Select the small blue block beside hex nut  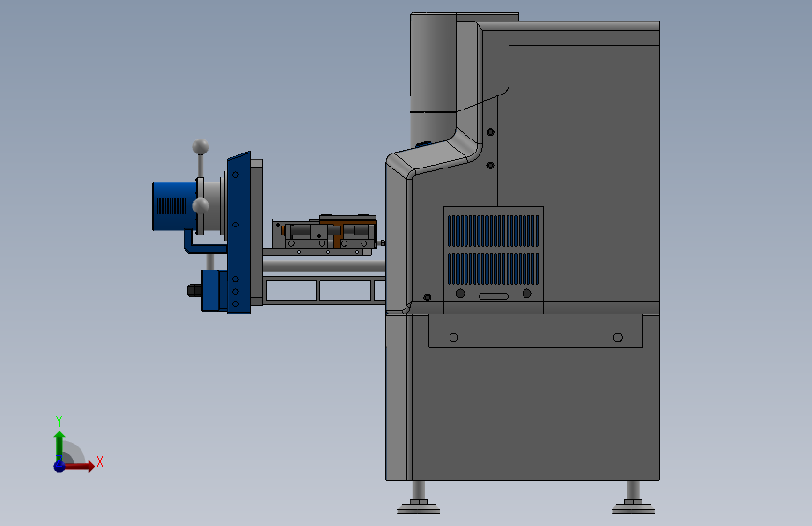[212, 290]
